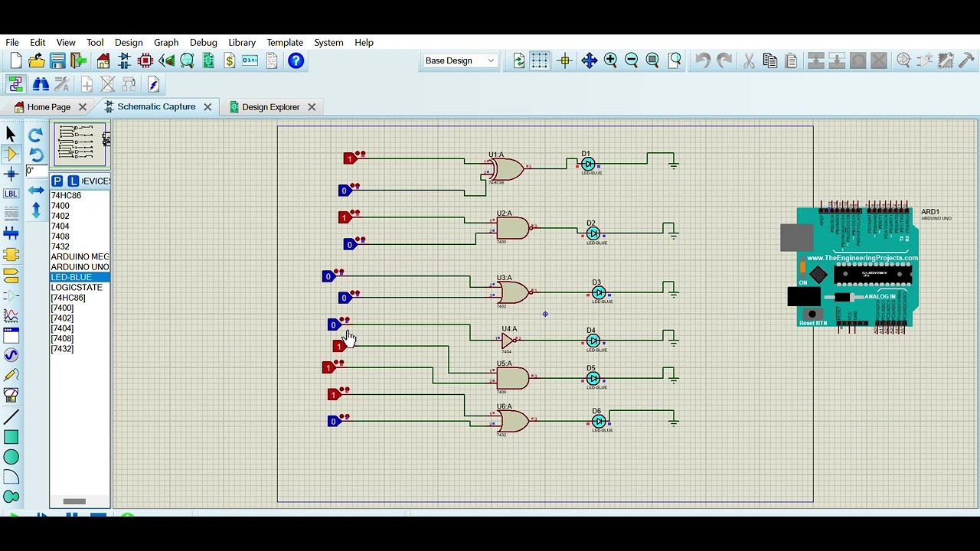Open the Edit menu
The height and width of the screenshot is (551, 980).
click(38, 42)
